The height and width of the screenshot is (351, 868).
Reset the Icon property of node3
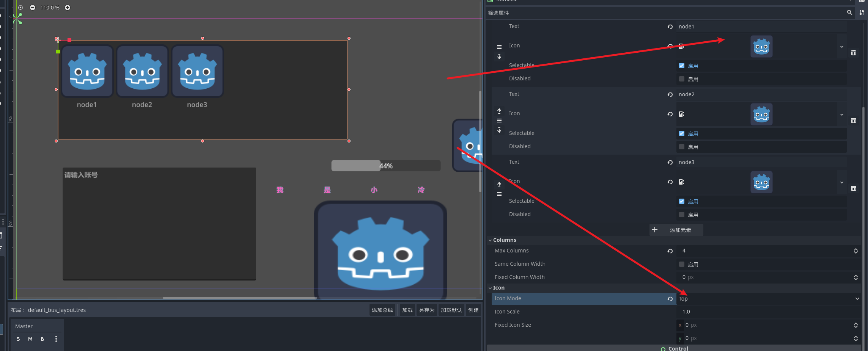(670, 182)
